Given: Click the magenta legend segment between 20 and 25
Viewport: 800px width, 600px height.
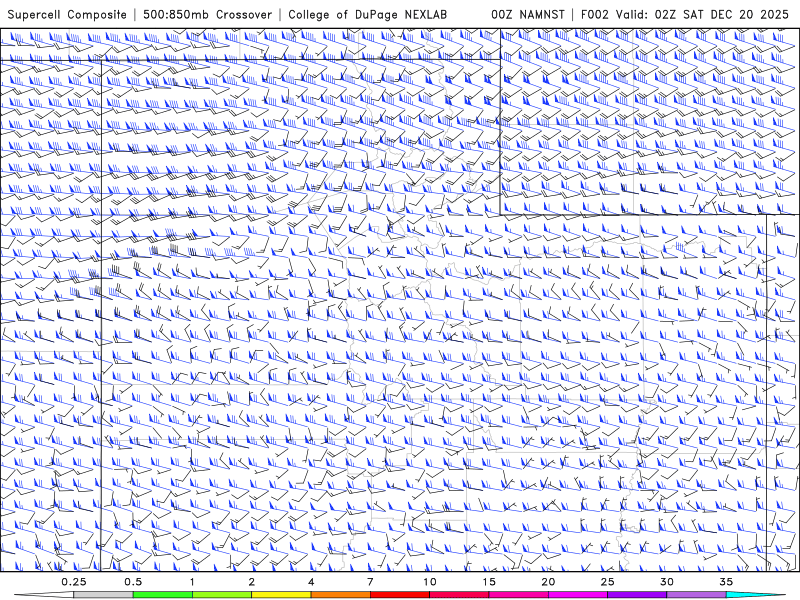Looking at the screenshot, I should [578, 595].
